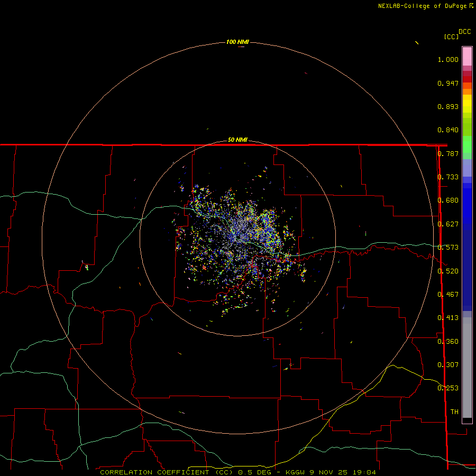The height and width of the screenshot is (476, 476).
Task: Click the 19:04 timestamp in caption
Action: tap(364, 472)
